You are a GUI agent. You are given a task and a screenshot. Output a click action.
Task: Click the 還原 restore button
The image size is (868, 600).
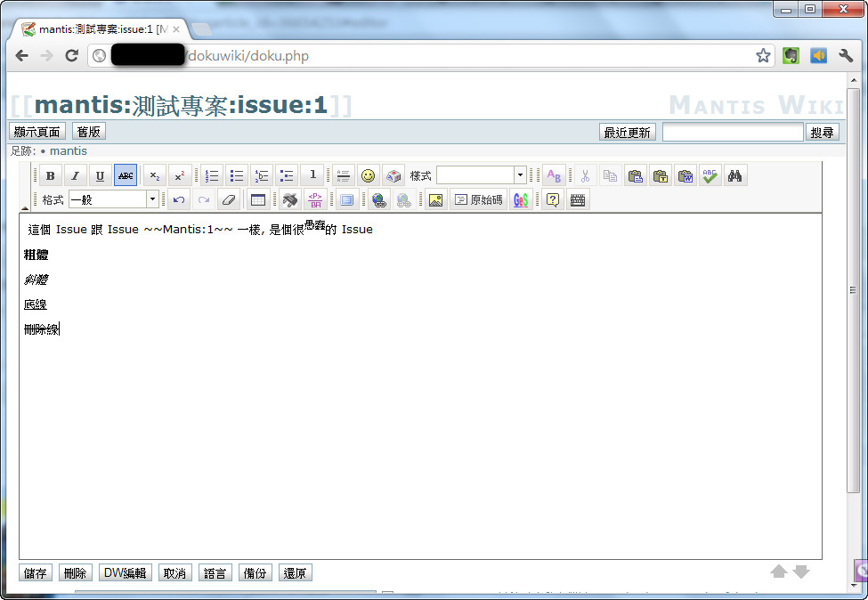click(295, 573)
